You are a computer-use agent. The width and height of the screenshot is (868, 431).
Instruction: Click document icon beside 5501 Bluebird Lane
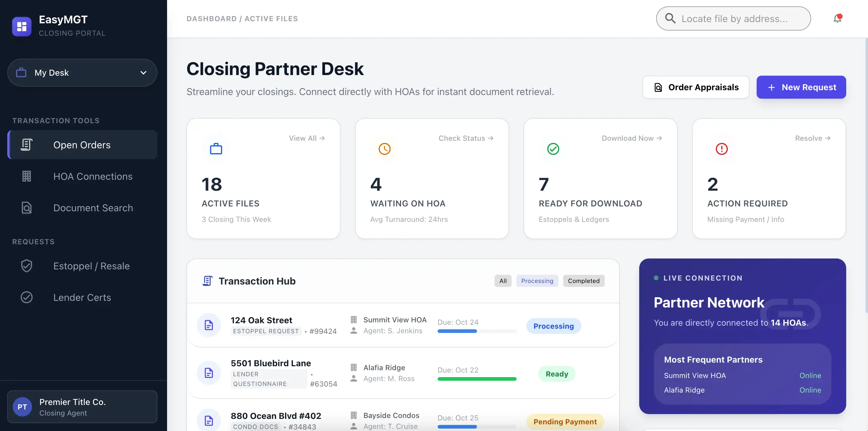209,373
